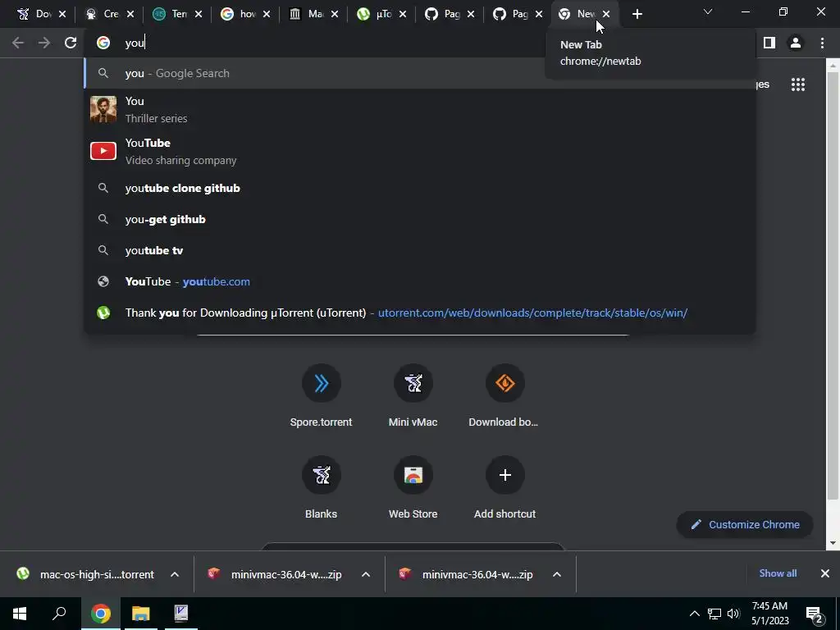The image size is (840, 630).
Task: Choose 'youtube tv' suggestion
Action: click(x=420, y=250)
